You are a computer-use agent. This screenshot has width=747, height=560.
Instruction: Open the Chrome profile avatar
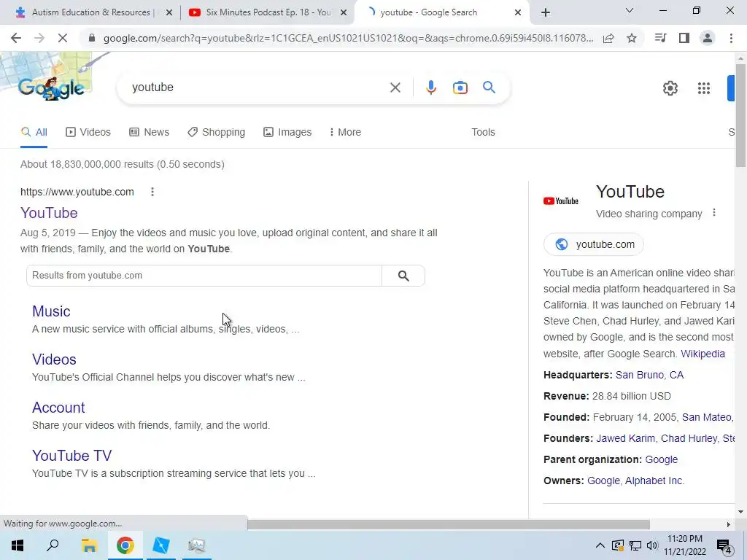click(x=708, y=38)
